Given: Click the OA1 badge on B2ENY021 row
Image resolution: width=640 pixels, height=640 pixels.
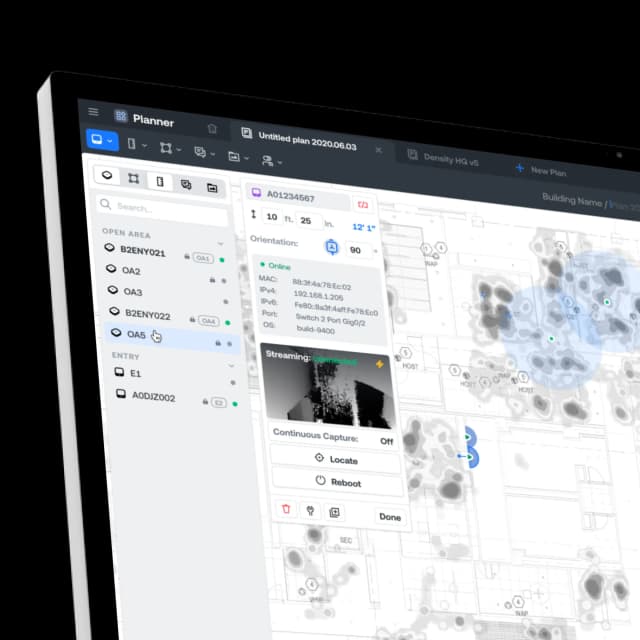Looking at the screenshot, I should click(x=203, y=258).
